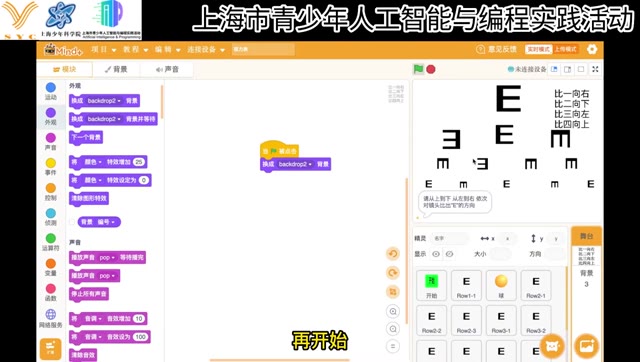The width and height of the screenshot is (640, 362).
Task: Select the 侦测 sensing category circle
Action: coord(51,213)
